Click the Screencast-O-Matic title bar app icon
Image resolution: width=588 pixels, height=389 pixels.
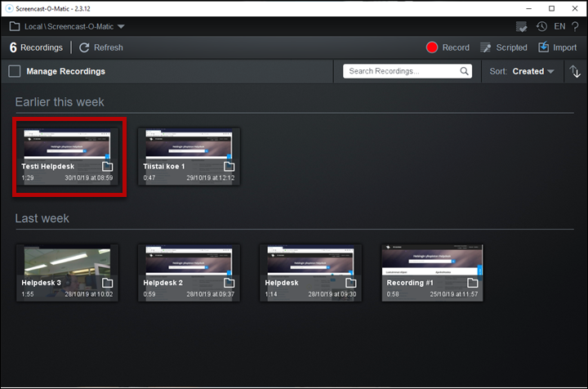9,8
